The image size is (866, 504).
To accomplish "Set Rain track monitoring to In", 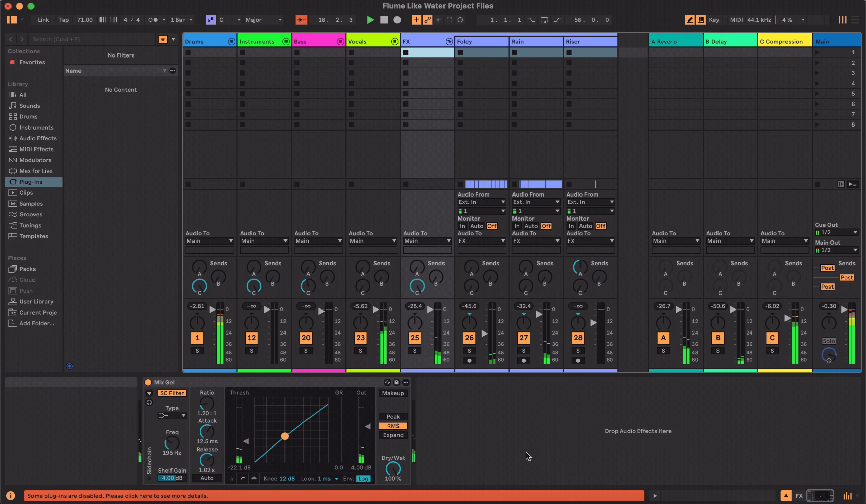I will [517, 226].
